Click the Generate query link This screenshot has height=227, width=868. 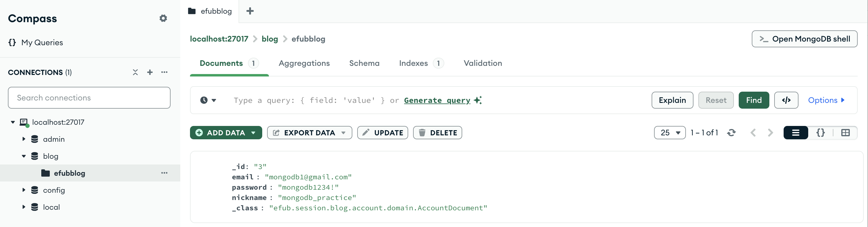[x=437, y=100]
